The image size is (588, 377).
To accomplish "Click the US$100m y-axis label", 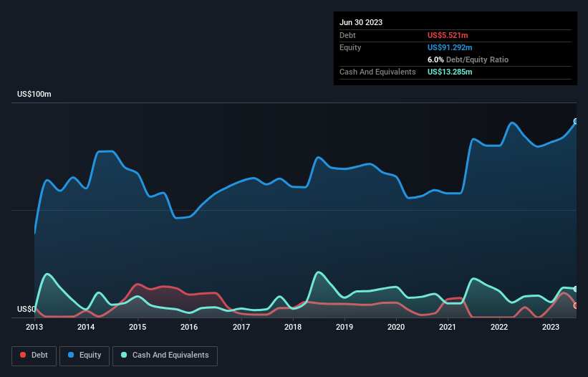I will [x=34, y=95].
